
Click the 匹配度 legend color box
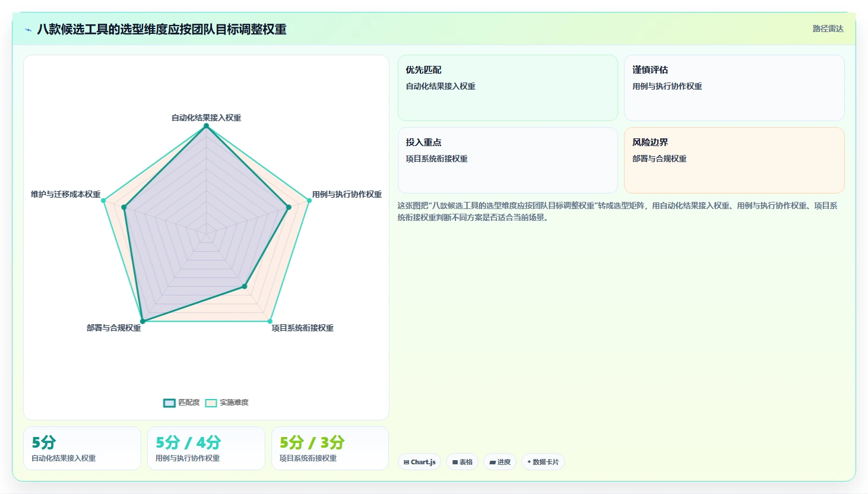(169, 403)
